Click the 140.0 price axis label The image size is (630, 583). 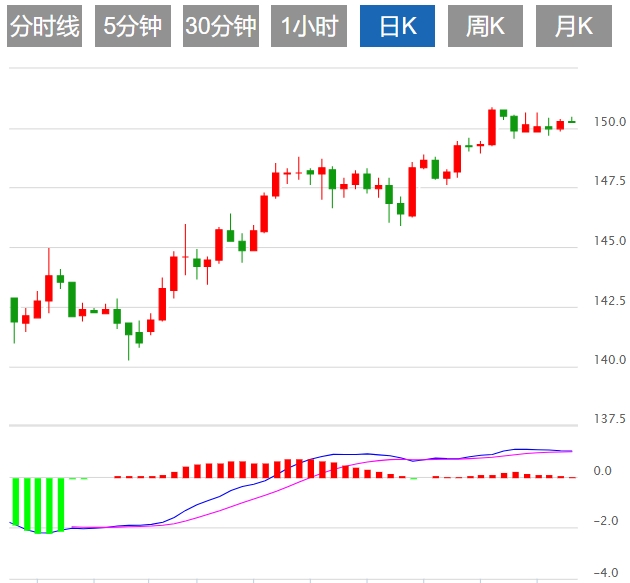click(610, 359)
